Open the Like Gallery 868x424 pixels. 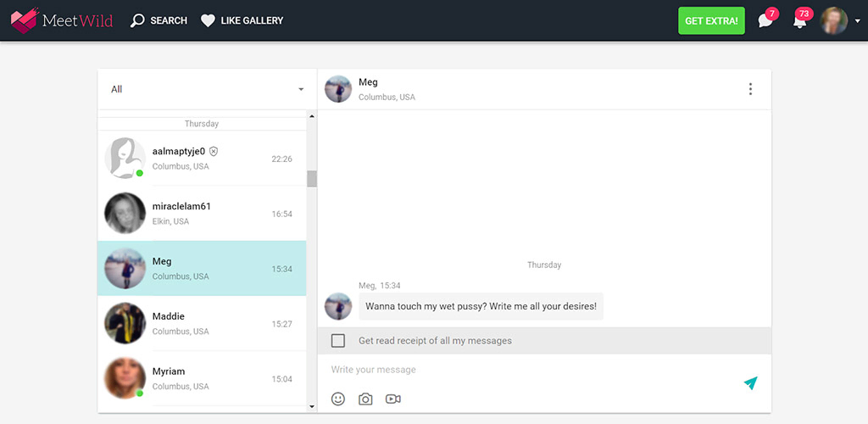[x=242, y=20]
